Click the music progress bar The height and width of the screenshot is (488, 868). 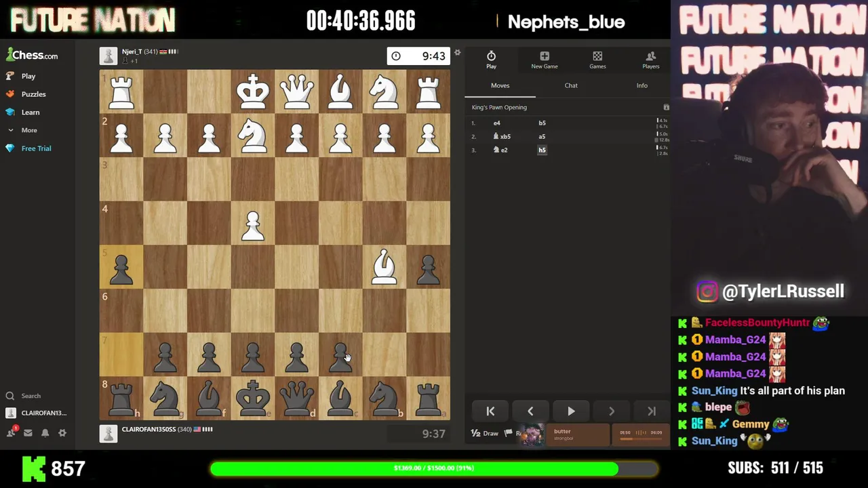click(x=640, y=439)
